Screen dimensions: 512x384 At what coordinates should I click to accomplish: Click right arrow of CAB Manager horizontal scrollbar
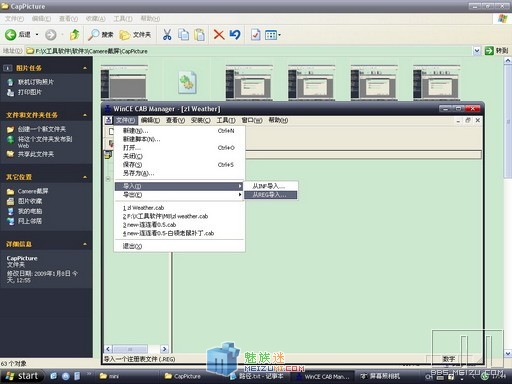click(164, 349)
